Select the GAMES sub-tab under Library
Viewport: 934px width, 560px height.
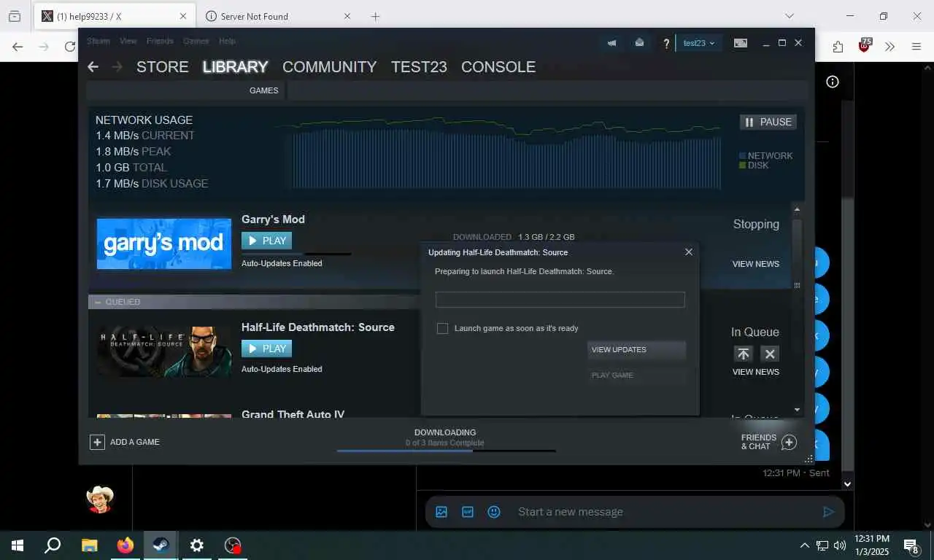(x=263, y=90)
